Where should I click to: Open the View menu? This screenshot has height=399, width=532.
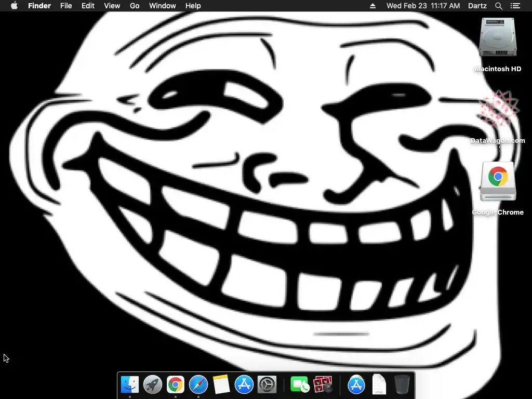[112, 6]
